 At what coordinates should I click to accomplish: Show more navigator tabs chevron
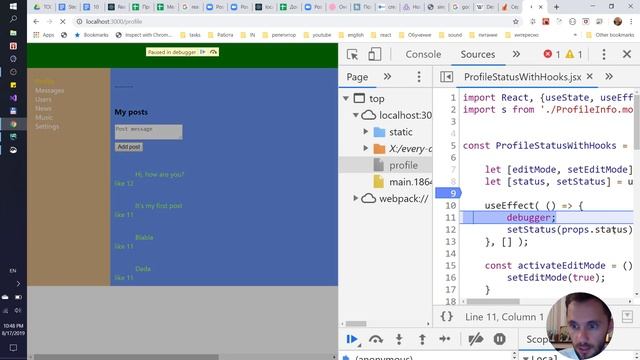[387, 76]
